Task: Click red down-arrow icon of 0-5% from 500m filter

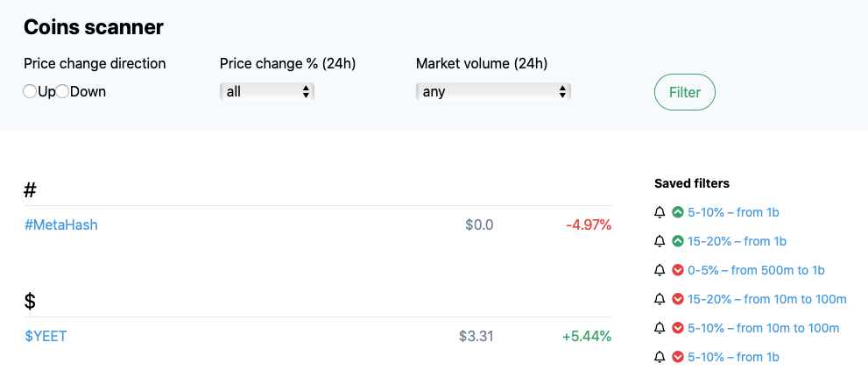Action: pyautogui.click(x=678, y=270)
